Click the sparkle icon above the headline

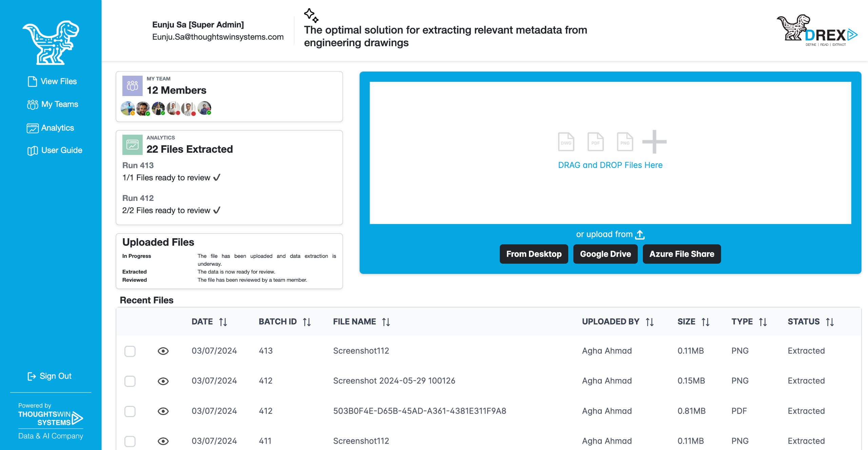(311, 15)
